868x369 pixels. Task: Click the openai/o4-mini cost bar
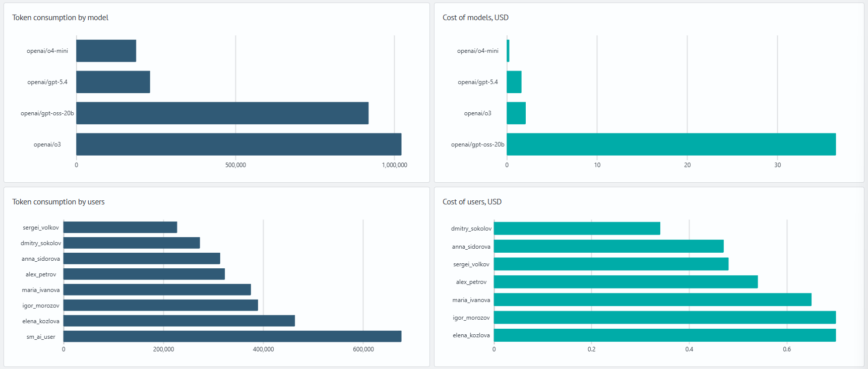pos(508,51)
